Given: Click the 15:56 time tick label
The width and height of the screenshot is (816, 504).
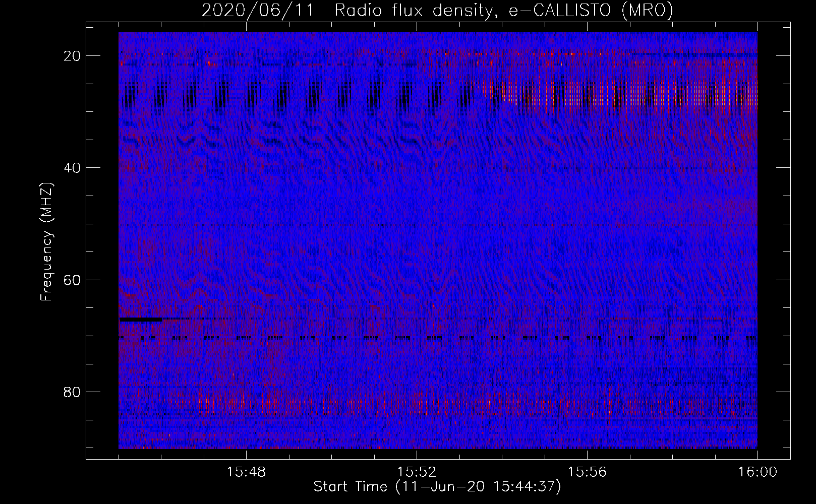Looking at the screenshot, I should [x=587, y=472].
